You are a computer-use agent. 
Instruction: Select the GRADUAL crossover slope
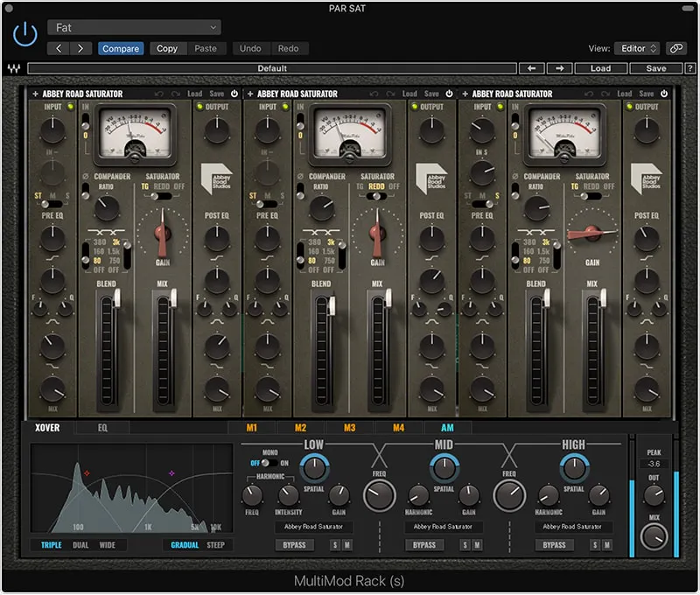coord(185,545)
